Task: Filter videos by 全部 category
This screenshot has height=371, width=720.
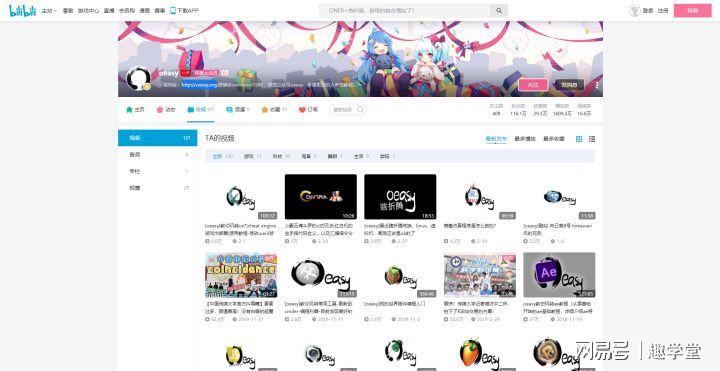Action: point(222,157)
